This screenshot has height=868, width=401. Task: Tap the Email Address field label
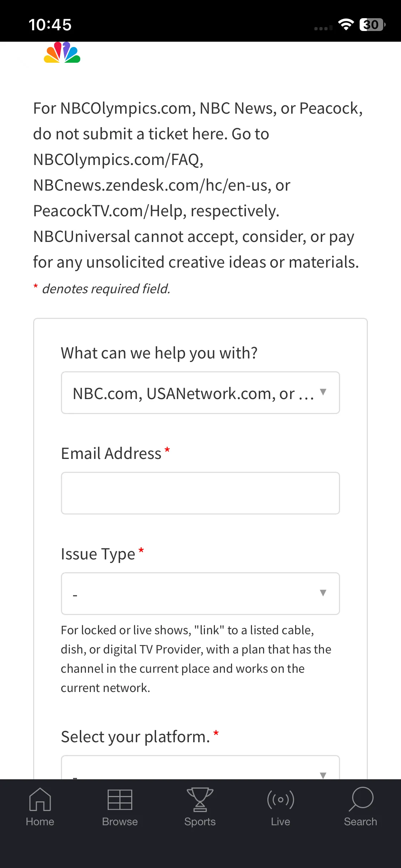pyautogui.click(x=111, y=453)
